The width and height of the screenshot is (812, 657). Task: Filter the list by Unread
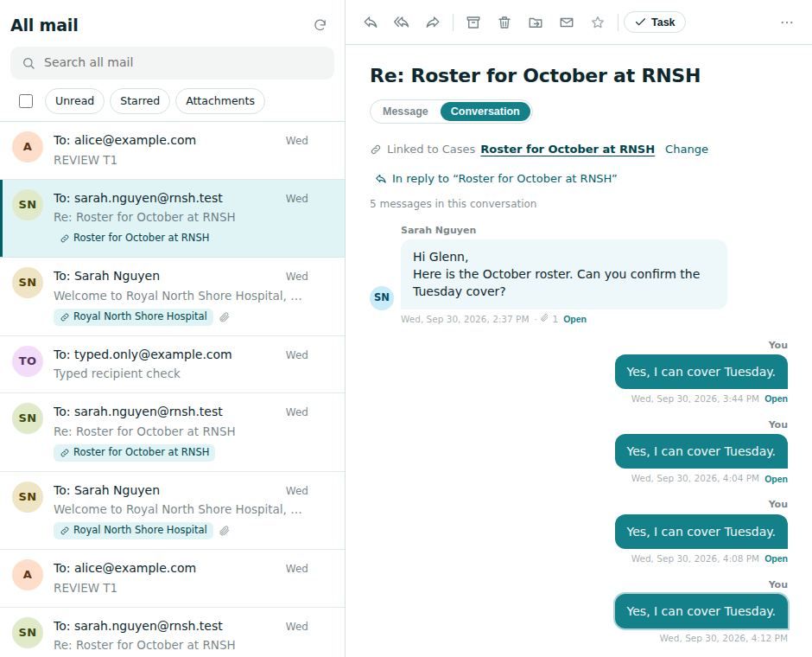74,101
